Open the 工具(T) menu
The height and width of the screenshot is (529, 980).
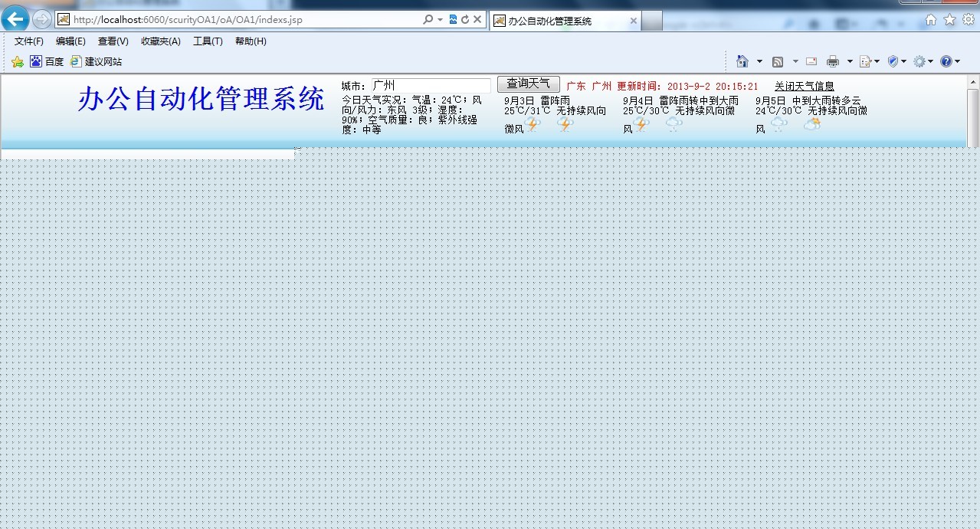click(207, 41)
